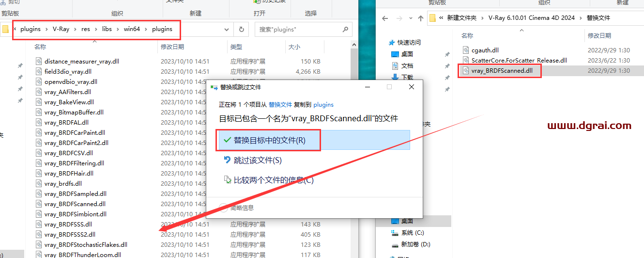Go back in the right Explorer window
Viewport: 644px width, 258px height.
click(x=385, y=18)
